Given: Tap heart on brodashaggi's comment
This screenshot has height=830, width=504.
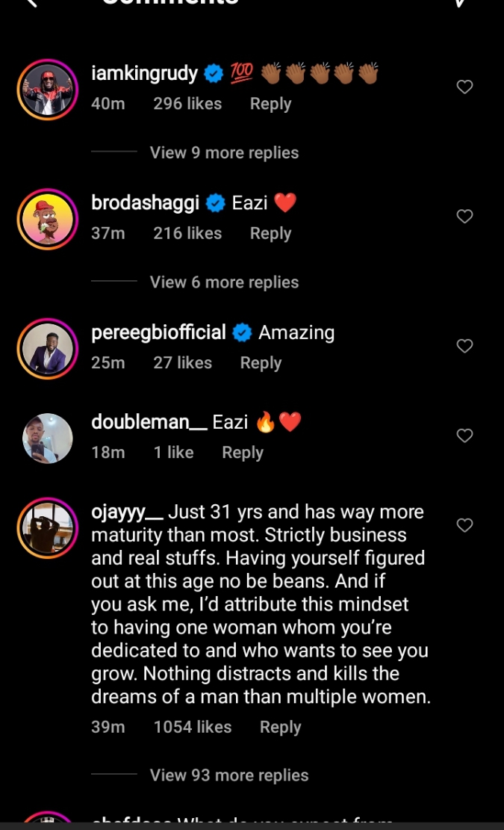Looking at the screenshot, I should tap(464, 217).
